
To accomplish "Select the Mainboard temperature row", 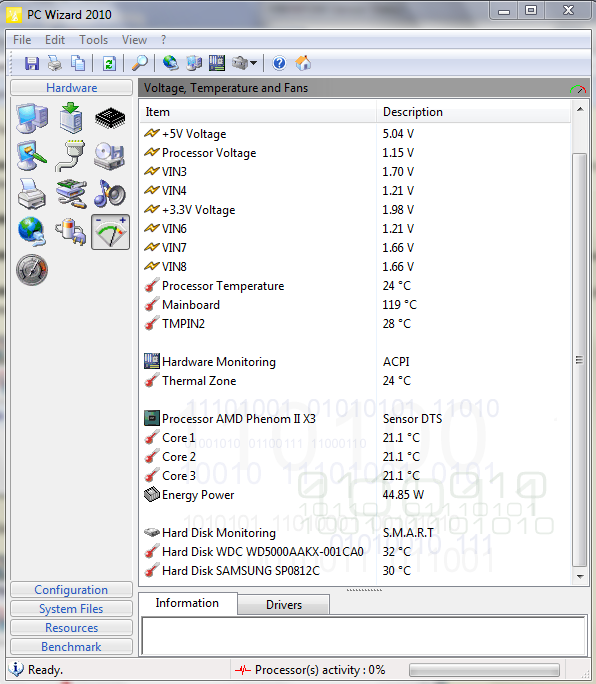I will (355, 305).
